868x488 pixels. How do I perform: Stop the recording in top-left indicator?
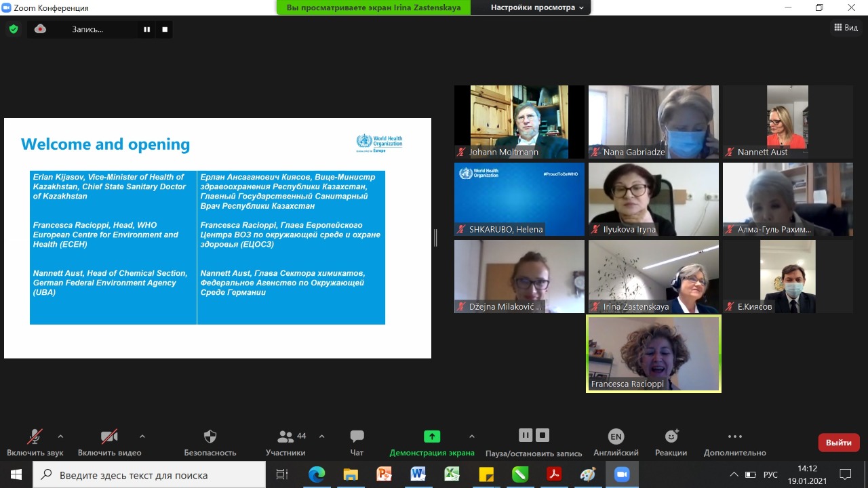pyautogui.click(x=164, y=29)
